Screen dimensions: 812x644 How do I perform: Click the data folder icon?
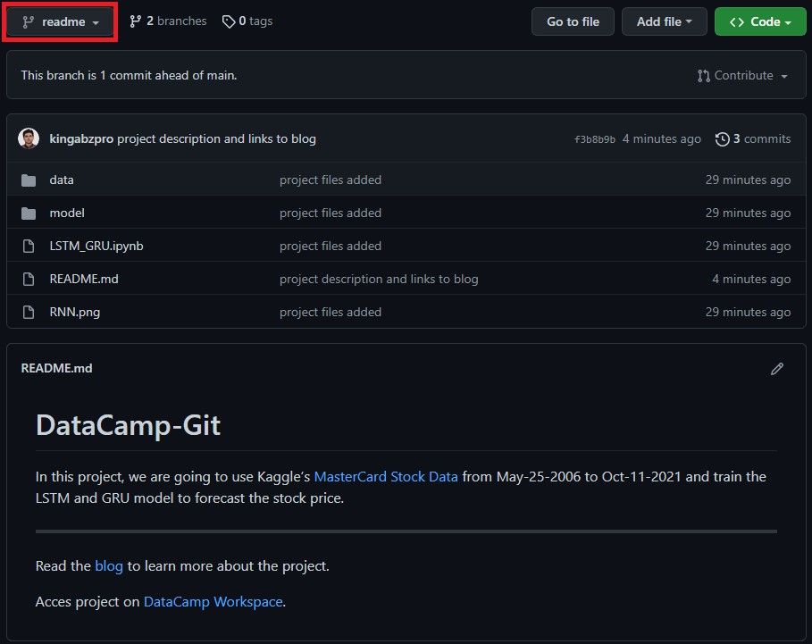29,180
